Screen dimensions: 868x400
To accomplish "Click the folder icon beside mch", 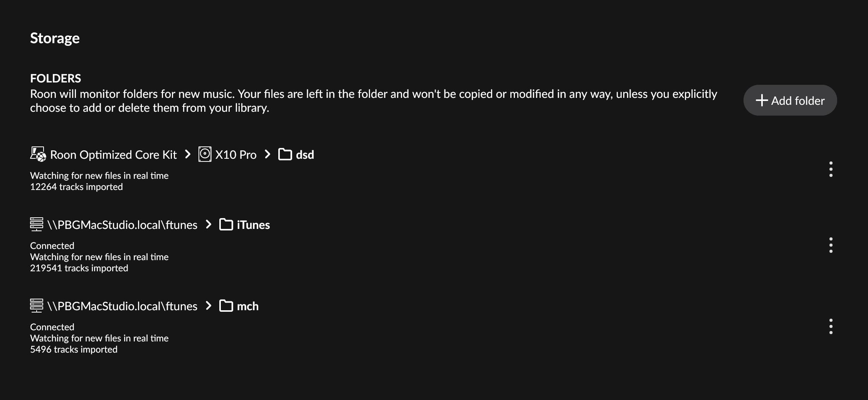I will (226, 306).
